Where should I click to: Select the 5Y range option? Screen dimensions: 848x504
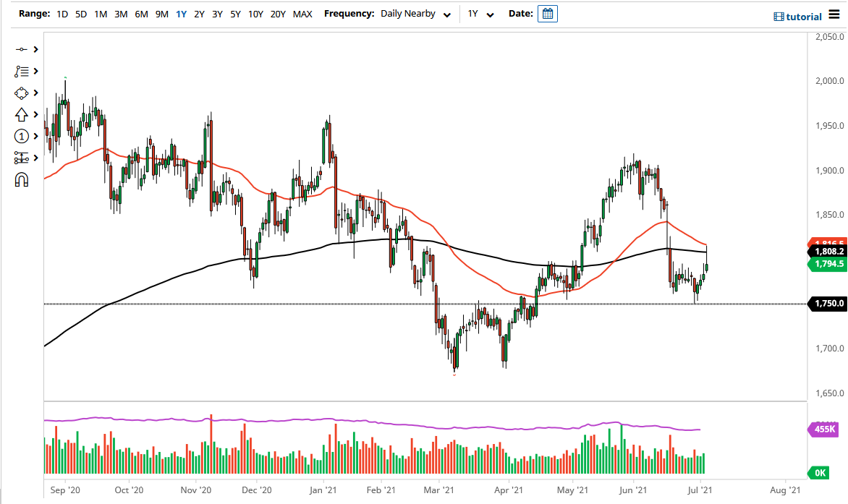235,14
